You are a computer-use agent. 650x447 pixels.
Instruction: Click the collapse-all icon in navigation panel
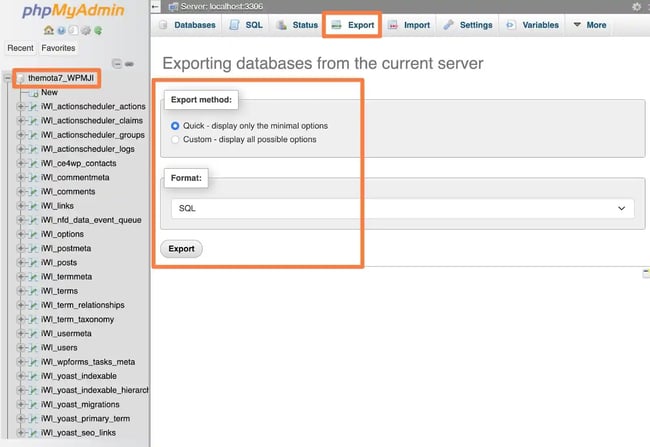[x=117, y=63]
